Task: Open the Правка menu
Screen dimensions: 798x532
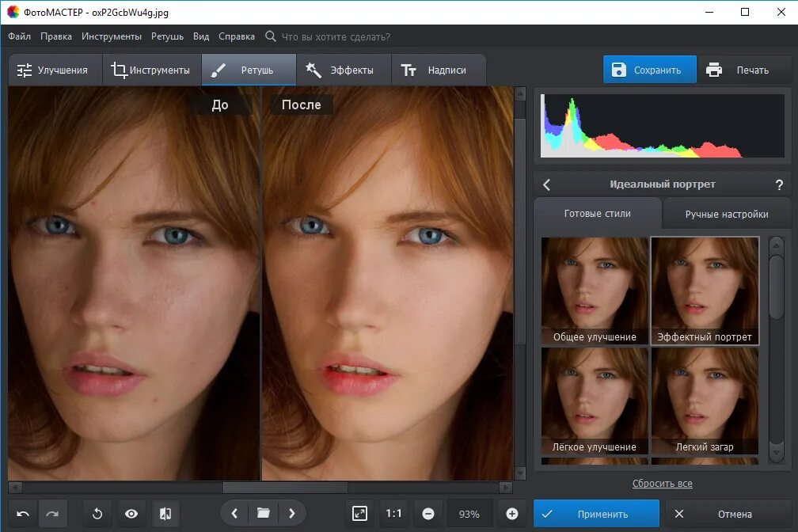Action: [56, 36]
